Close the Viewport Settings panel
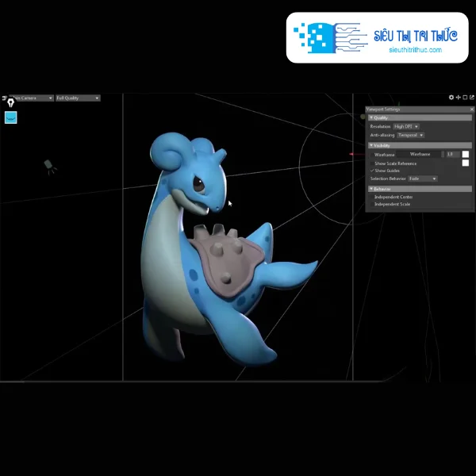 point(471,109)
